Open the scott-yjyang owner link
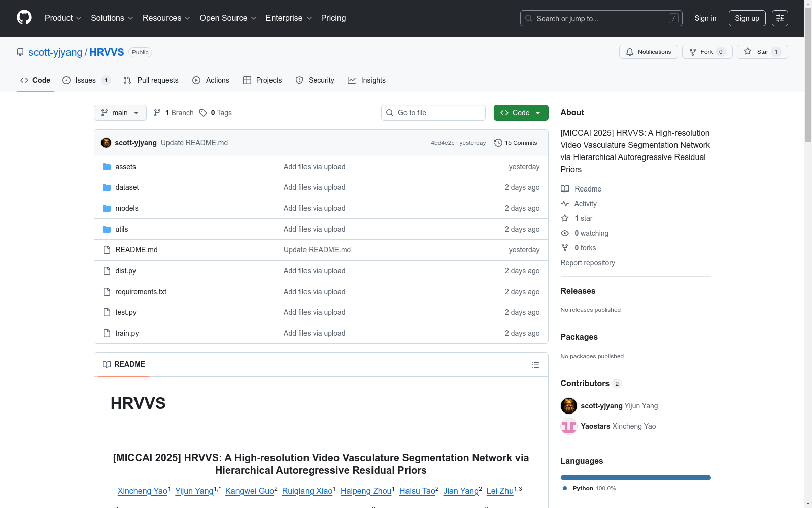Viewport: 812px width, 508px height. click(55, 52)
